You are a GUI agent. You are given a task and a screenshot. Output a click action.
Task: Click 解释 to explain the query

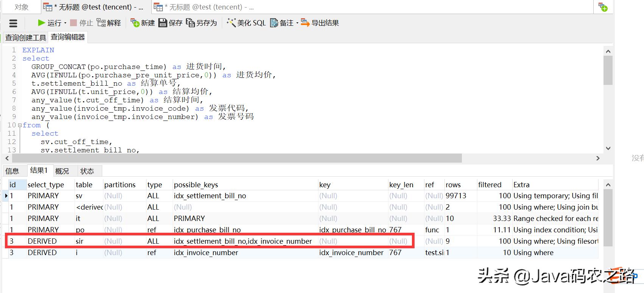point(109,23)
